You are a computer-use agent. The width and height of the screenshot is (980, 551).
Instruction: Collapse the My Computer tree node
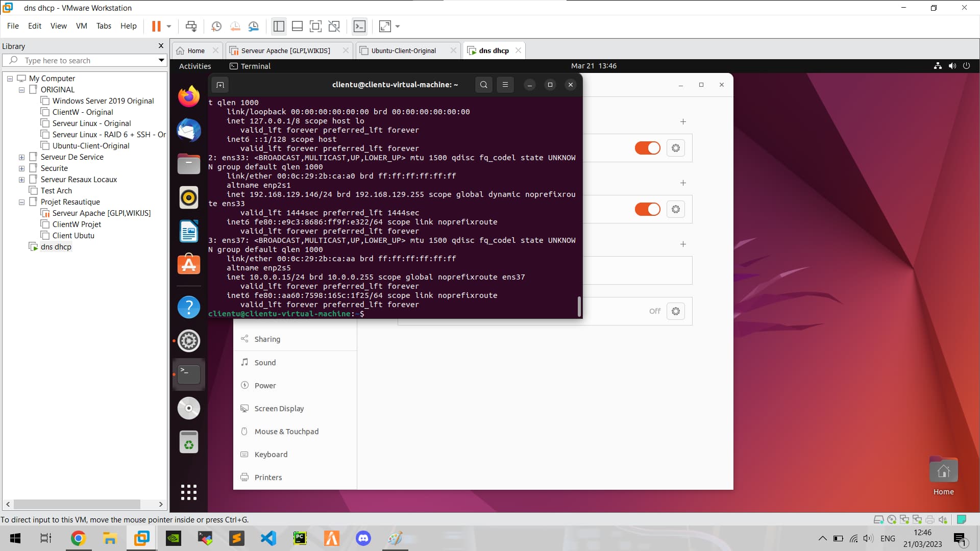[x=10, y=79]
